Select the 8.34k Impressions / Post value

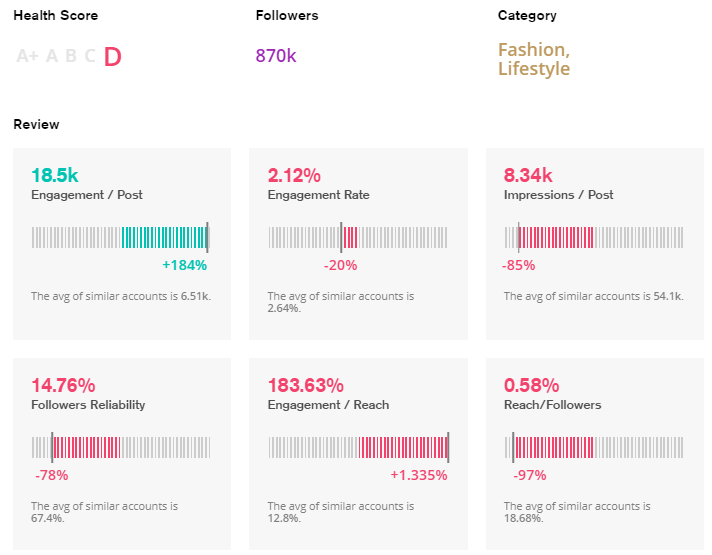coord(529,176)
